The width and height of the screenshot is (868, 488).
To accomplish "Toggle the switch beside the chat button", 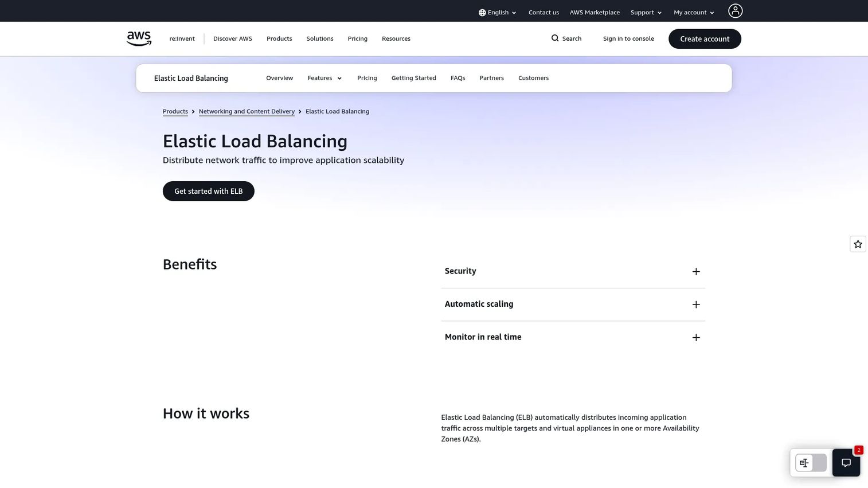I will coord(811,463).
